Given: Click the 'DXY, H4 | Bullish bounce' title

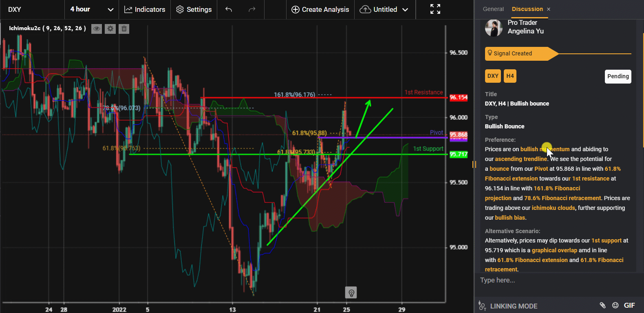Looking at the screenshot, I should (517, 104).
